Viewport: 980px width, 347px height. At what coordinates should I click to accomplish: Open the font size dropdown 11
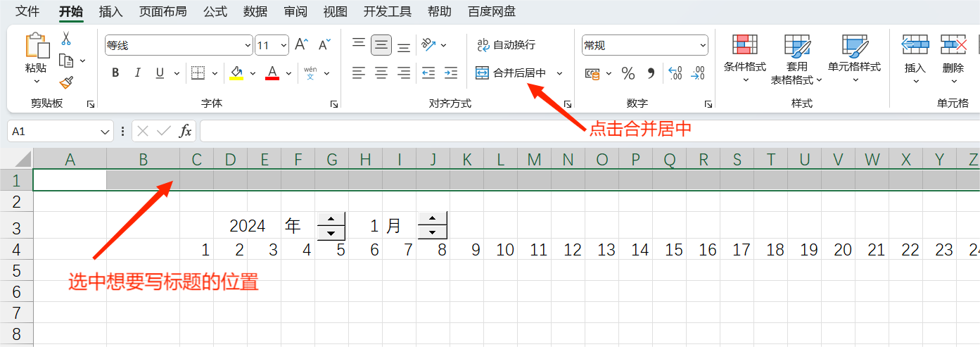pos(284,45)
